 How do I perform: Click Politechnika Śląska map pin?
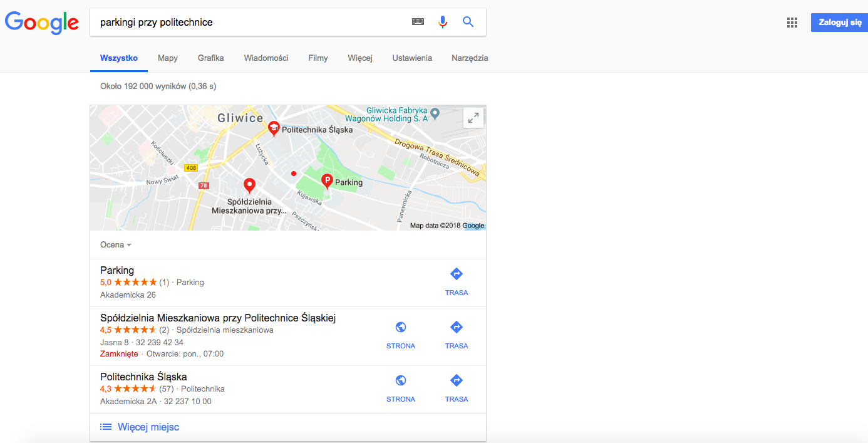coord(274,129)
